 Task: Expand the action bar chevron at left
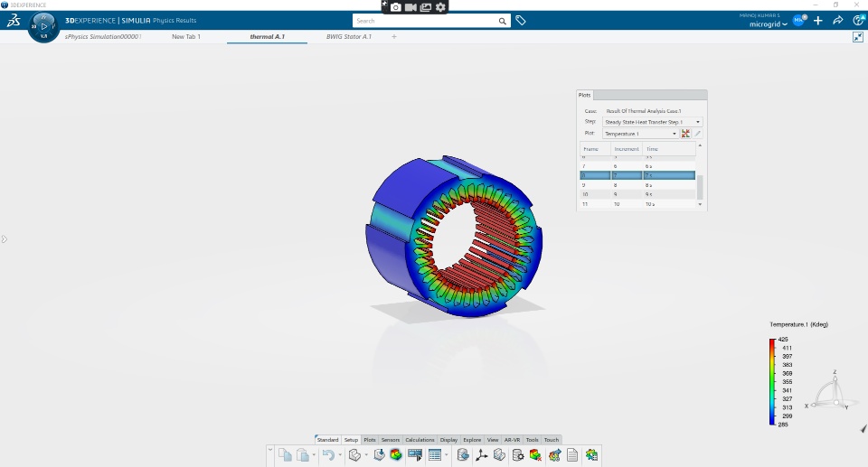click(270, 450)
